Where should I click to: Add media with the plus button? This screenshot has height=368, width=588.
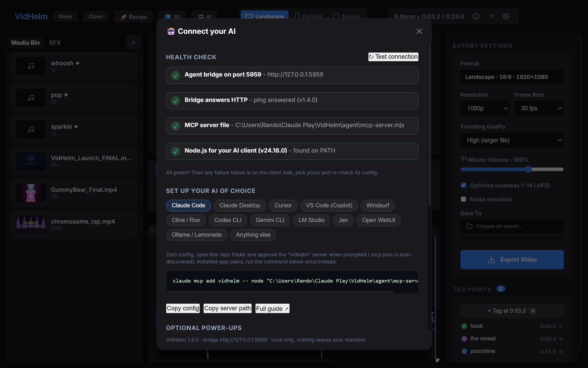(134, 42)
